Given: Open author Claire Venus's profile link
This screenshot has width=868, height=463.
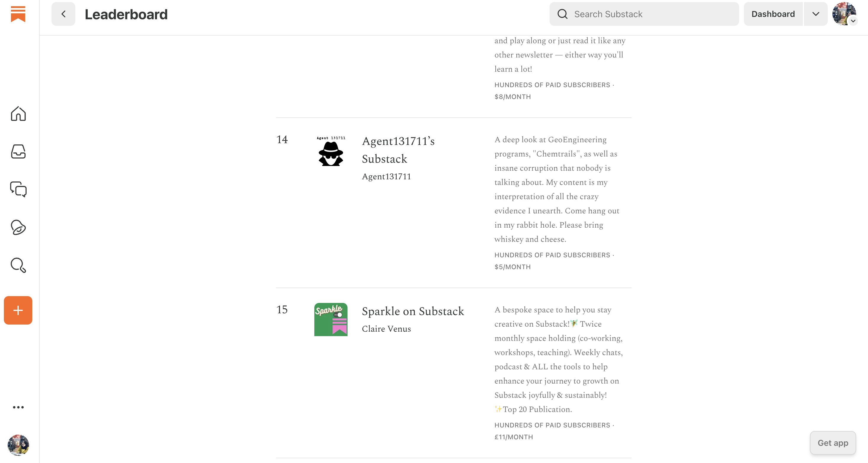Looking at the screenshot, I should [386, 329].
